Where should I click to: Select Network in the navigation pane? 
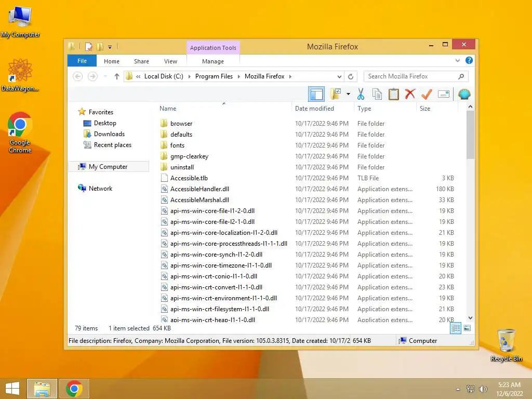click(x=100, y=188)
